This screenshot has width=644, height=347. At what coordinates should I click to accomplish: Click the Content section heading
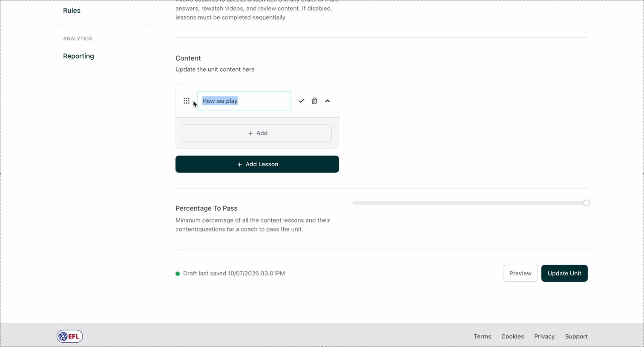tap(188, 58)
